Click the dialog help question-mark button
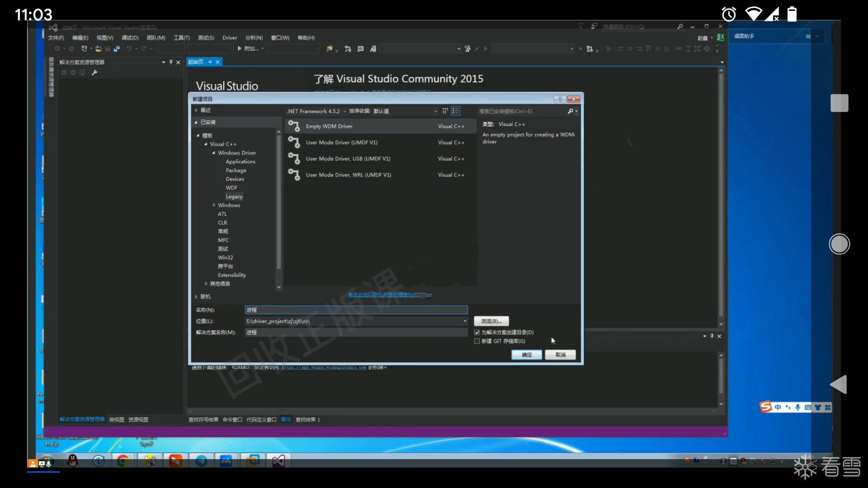The height and width of the screenshot is (488, 868). pyautogui.click(x=560, y=99)
